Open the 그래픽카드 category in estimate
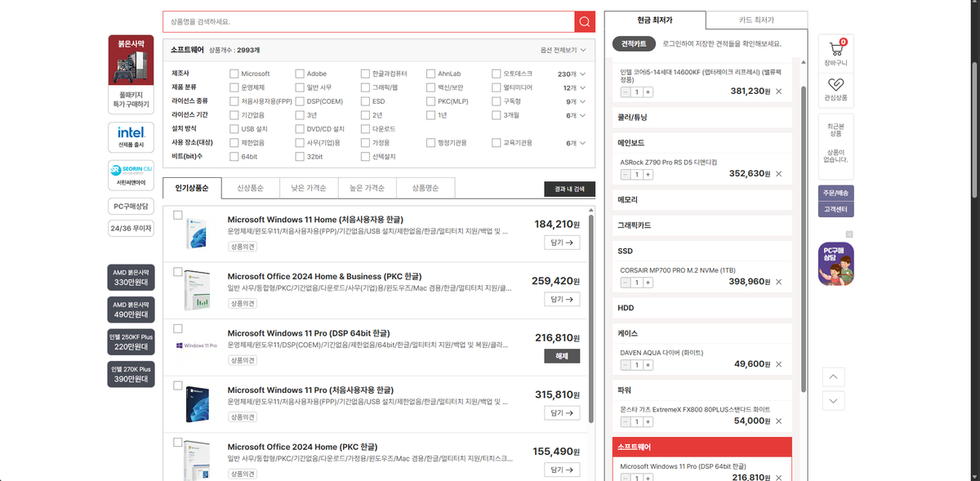The width and height of the screenshot is (980, 481). pyautogui.click(x=702, y=225)
